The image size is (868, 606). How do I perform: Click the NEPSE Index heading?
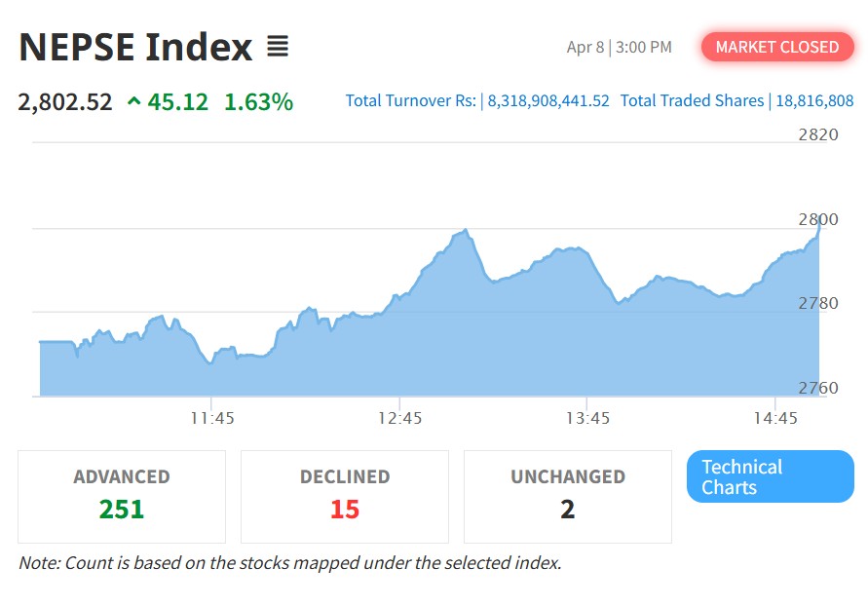tap(135, 47)
